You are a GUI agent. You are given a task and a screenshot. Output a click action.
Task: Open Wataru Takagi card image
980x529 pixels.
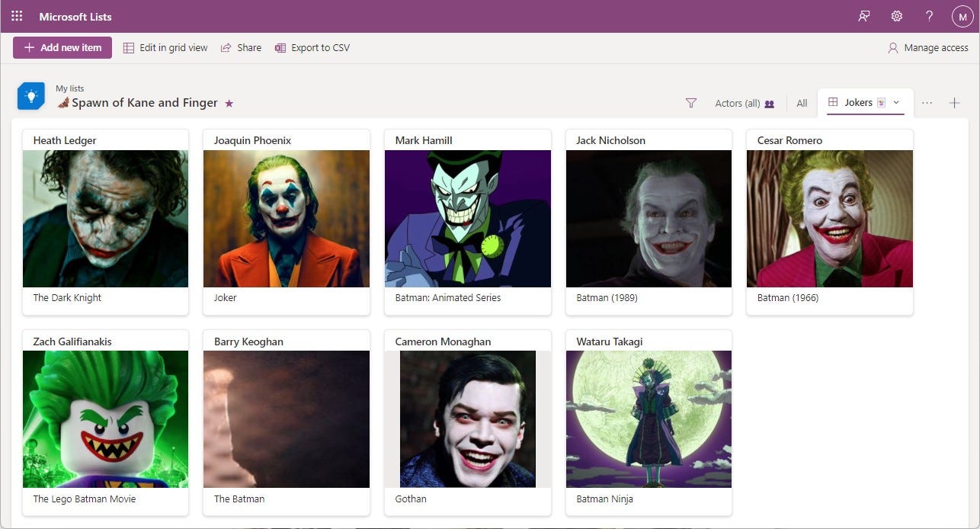click(649, 419)
